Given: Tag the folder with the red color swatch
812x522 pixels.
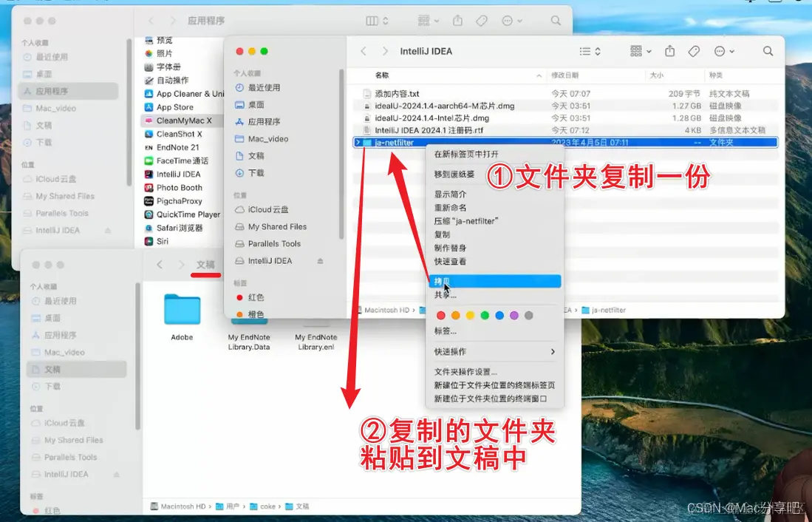Looking at the screenshot, I should [441, 314].
